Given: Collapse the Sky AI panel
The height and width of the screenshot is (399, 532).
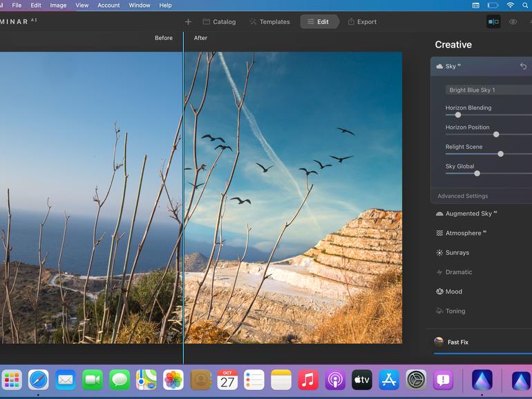Looking at the screenshot, I should pos(451,66).
